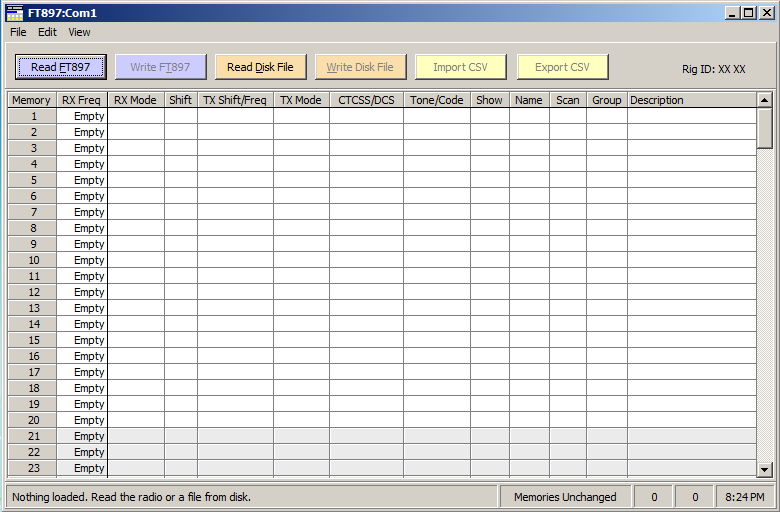Select memory row number 5
The image size is (780, 512).
click(32, 180)
